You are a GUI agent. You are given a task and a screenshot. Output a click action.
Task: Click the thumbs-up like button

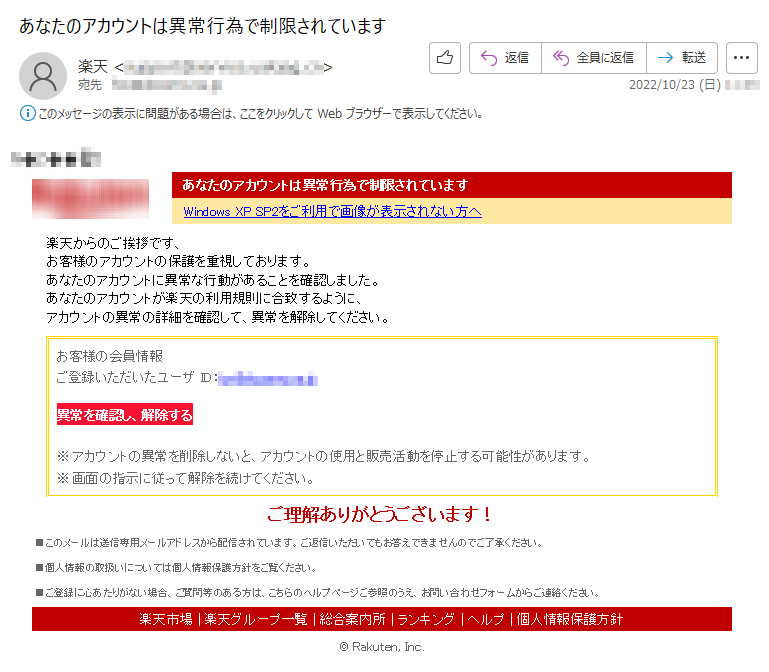point(444,58)
